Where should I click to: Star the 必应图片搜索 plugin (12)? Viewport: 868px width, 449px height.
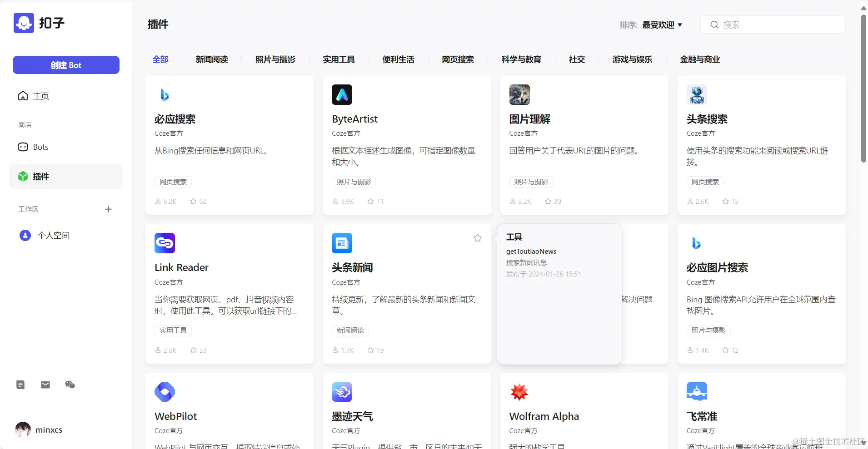click(x=726, y=350)
